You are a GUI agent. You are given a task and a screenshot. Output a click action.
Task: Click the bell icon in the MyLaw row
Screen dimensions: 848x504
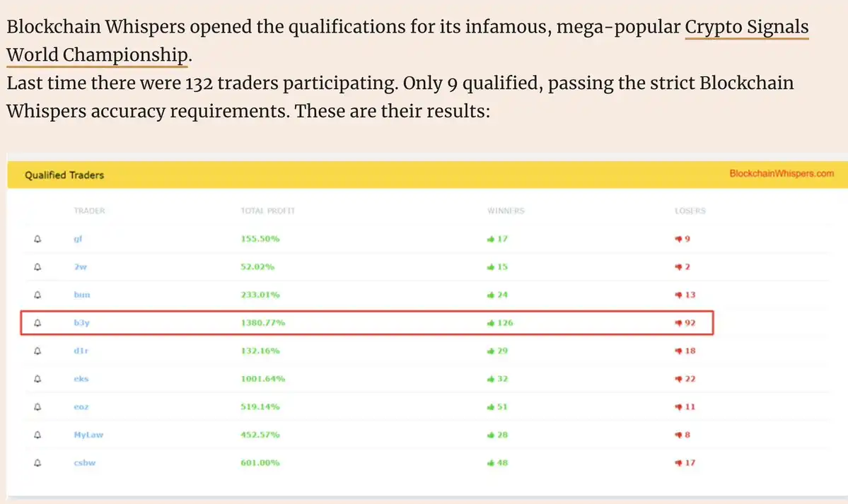coord(37,435)
